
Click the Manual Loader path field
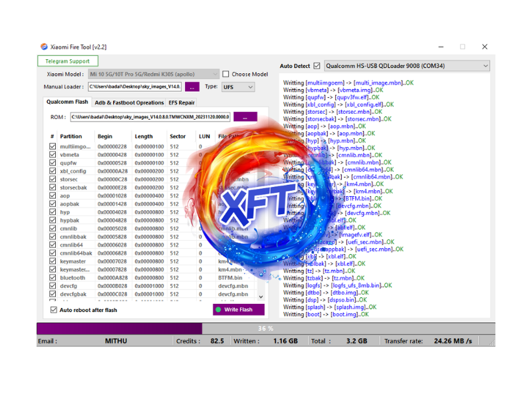tap(135, 87)
